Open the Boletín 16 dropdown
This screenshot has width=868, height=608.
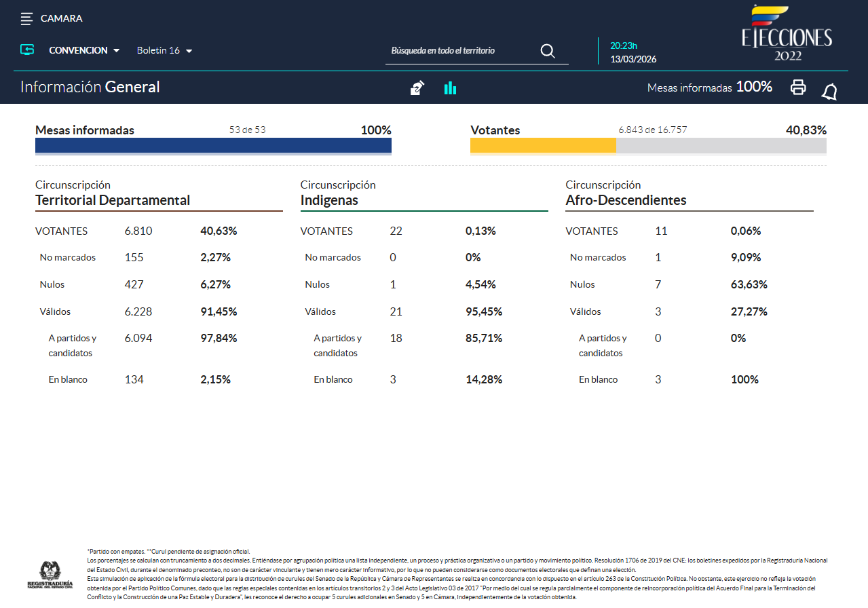[164, 51]
